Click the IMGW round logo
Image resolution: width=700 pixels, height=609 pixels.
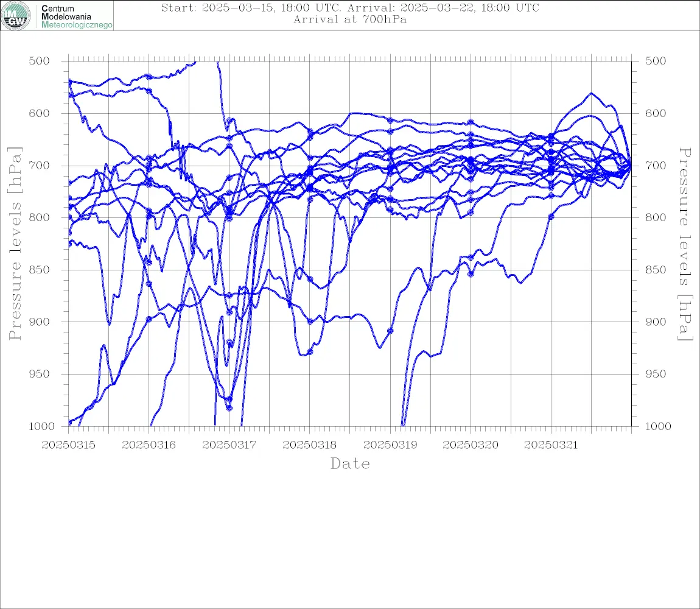point(16,16)
